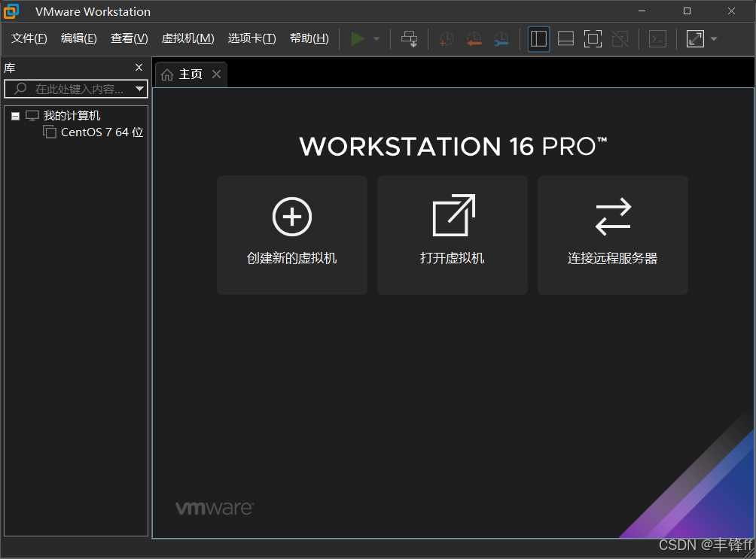Open the Snapshot Manager wrench icon
The width and height of the screenshot is (756, 559).
501,39
